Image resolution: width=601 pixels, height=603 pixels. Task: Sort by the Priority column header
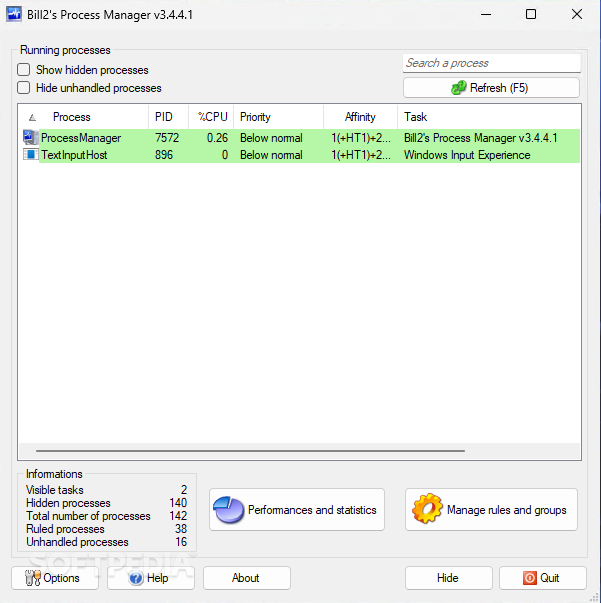tap(278, 117)
